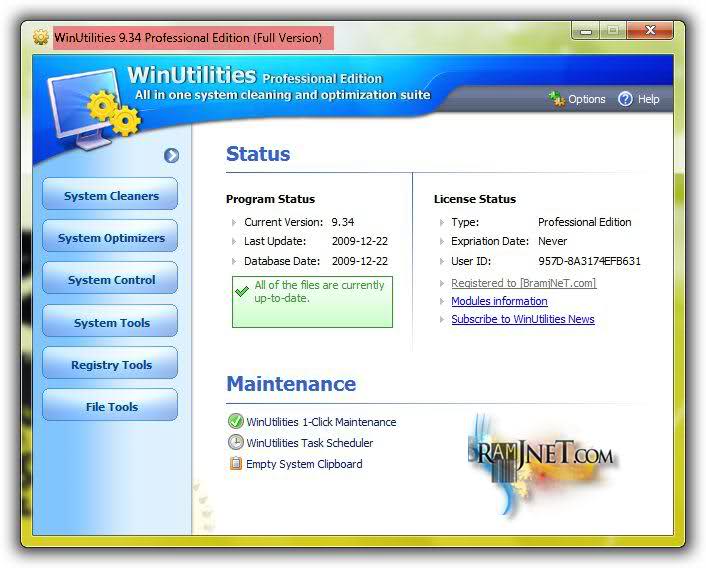The image size is (706, 568).
Task: Click the Current Version value 9.34
Action: 343,222
